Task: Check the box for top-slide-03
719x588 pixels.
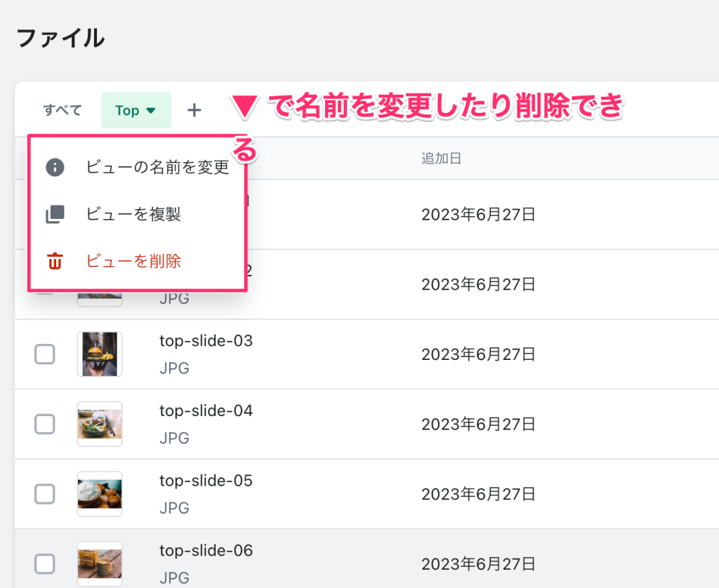Action: pyautogui.click(x=45, y=354)
